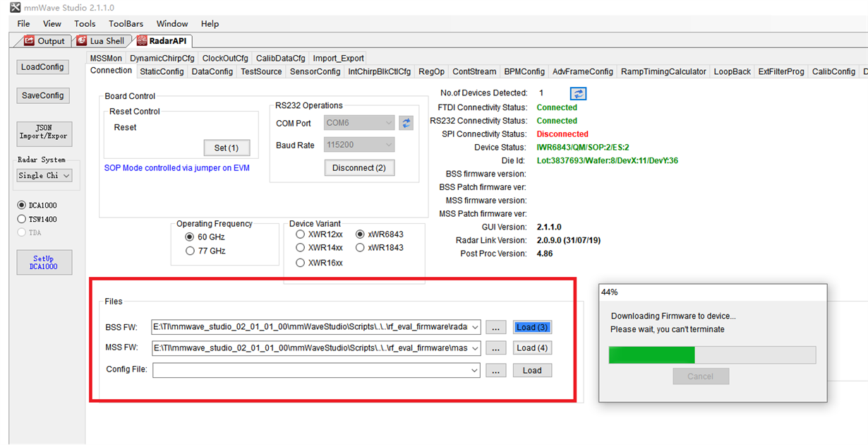
Task: Refresh the COM port list icon
Action: click(x=406, y=123)
